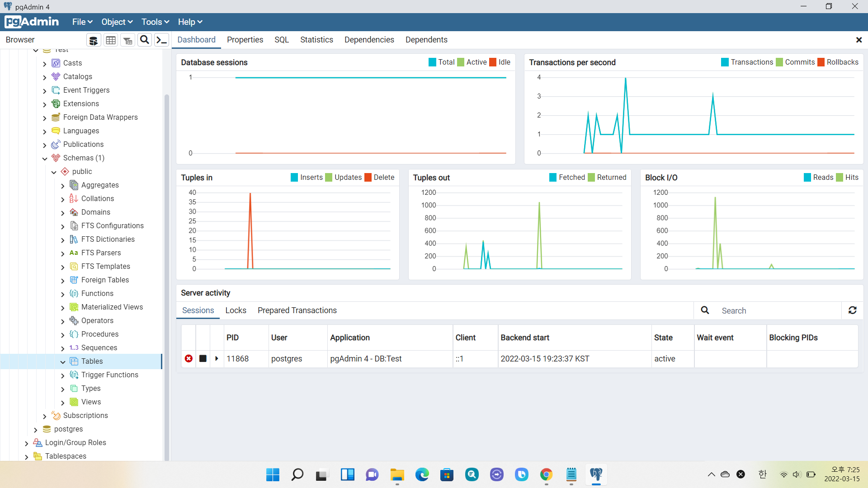Click the Query Tool toolbar icon
Image resolution: width=868 pixels, height=488 pixels.
tap(94, 40)
